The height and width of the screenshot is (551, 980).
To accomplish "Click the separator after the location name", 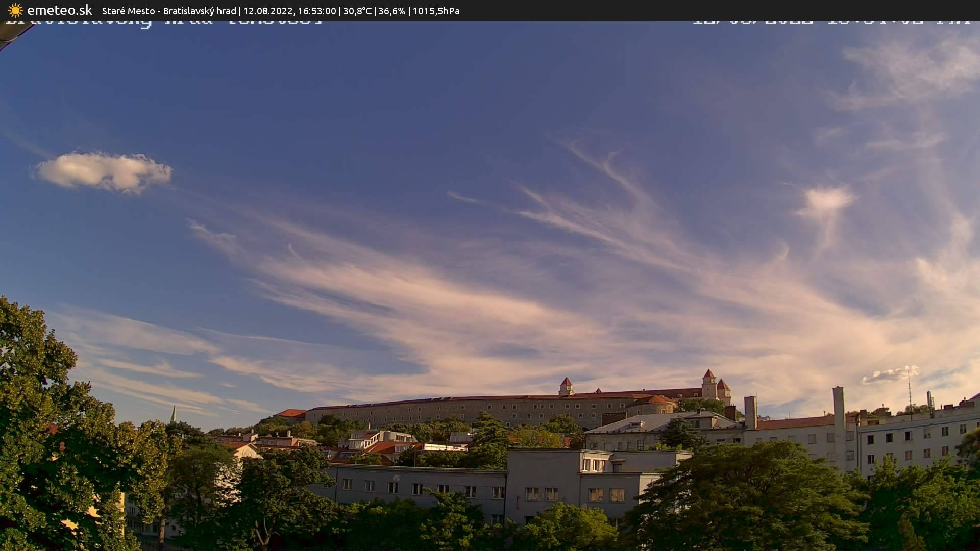I will [239, 10].
